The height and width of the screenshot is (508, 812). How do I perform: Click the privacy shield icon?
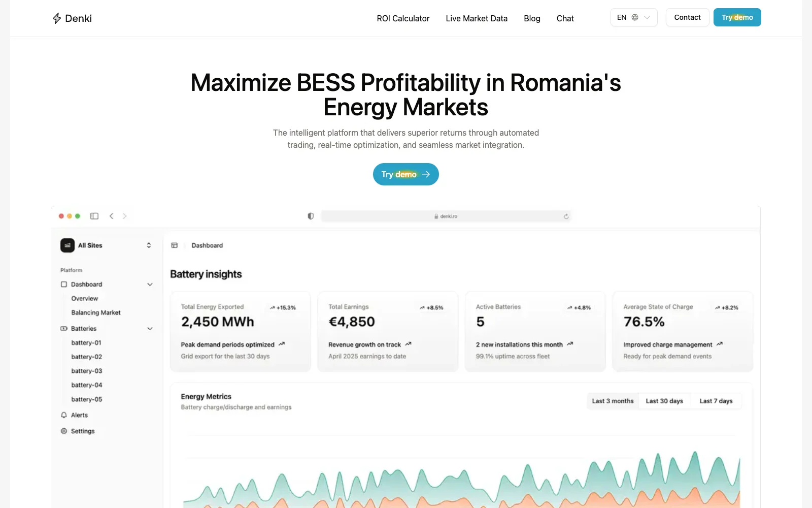pyautogui.click(x=311, y=216)
